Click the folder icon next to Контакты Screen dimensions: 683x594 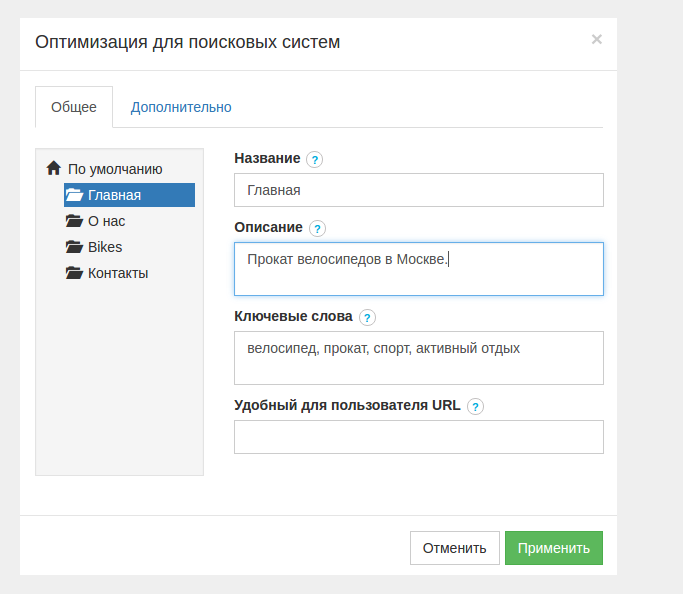pos(74,273)
